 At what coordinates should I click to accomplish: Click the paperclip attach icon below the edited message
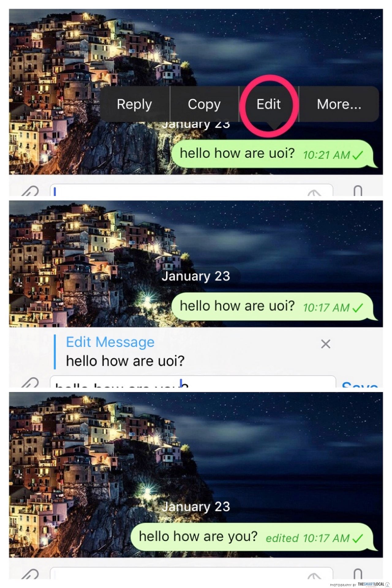30,574
